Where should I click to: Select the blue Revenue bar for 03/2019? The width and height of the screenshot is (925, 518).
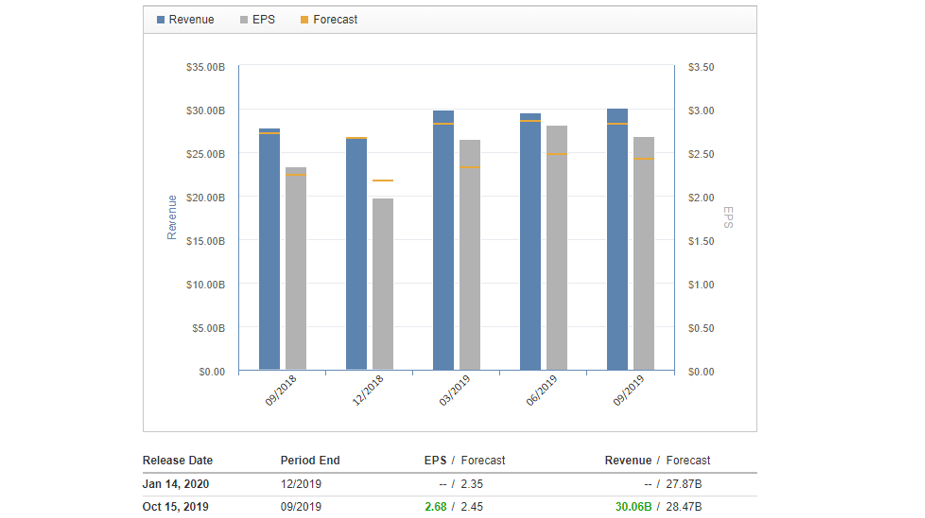click(443, 240)
